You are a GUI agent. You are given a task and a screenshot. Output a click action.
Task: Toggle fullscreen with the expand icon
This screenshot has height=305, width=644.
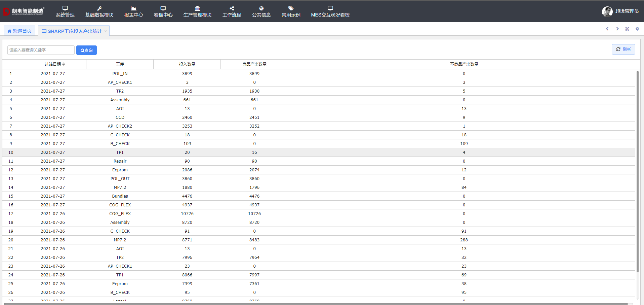tap(627, 29)
